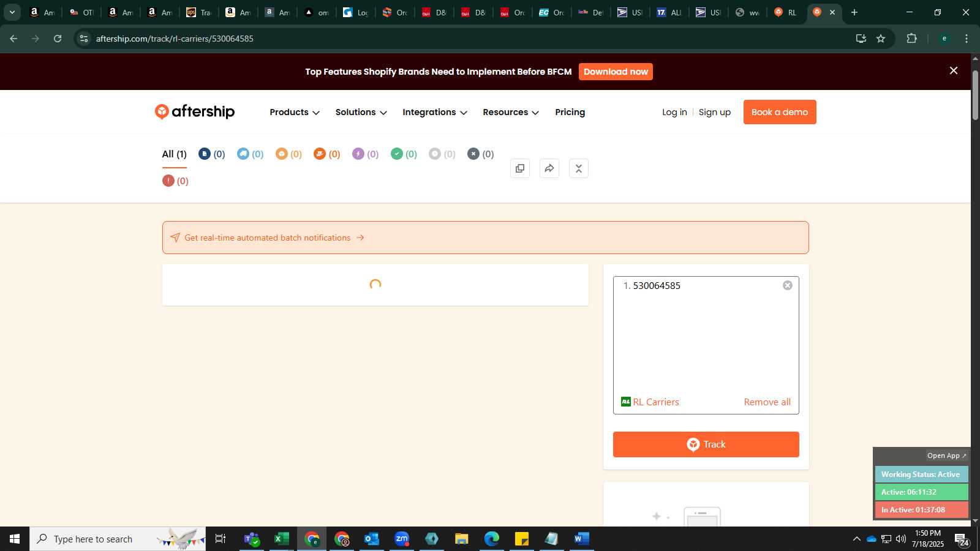This screenshot has width=980, height=551.
Task: Switch to the Log browser tab
Action: tap(356, 12)
